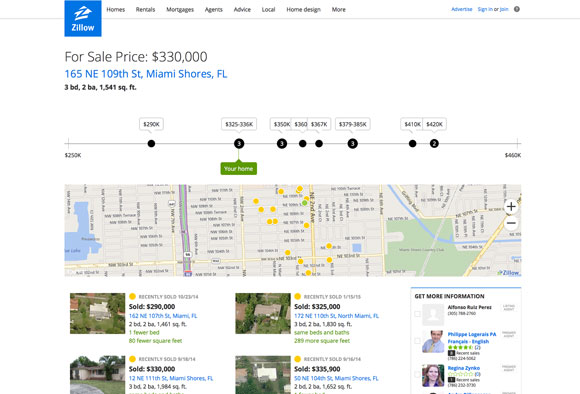The height and width of the screenshot is (394, 580).
Task: Click the 'Sold: $290,000' text
Action: tap(152, 306)
